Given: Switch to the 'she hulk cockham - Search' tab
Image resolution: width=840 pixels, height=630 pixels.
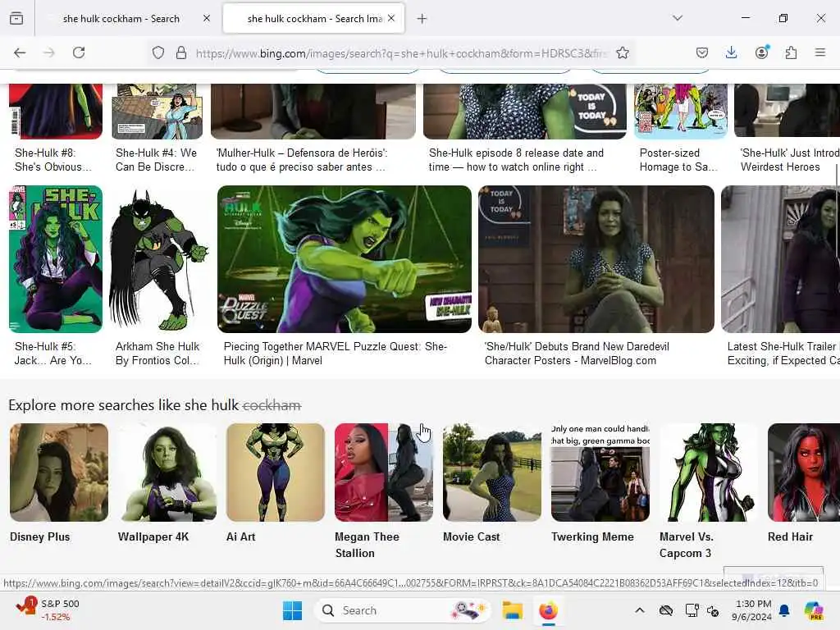Looking at the screenshot, I should coord(121,19).
